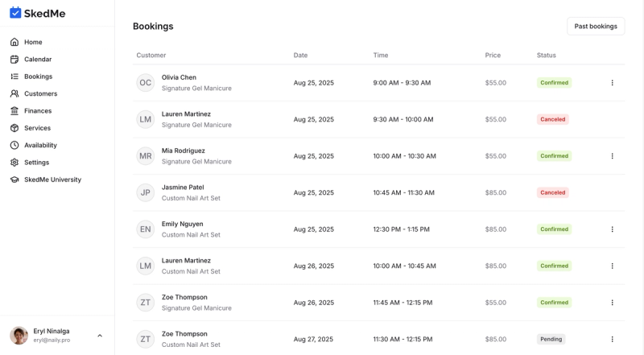Viewport: 644px width, 355px height.
Task: Click the Aug 27, 2025 date cell
Action: pos(313,339)
